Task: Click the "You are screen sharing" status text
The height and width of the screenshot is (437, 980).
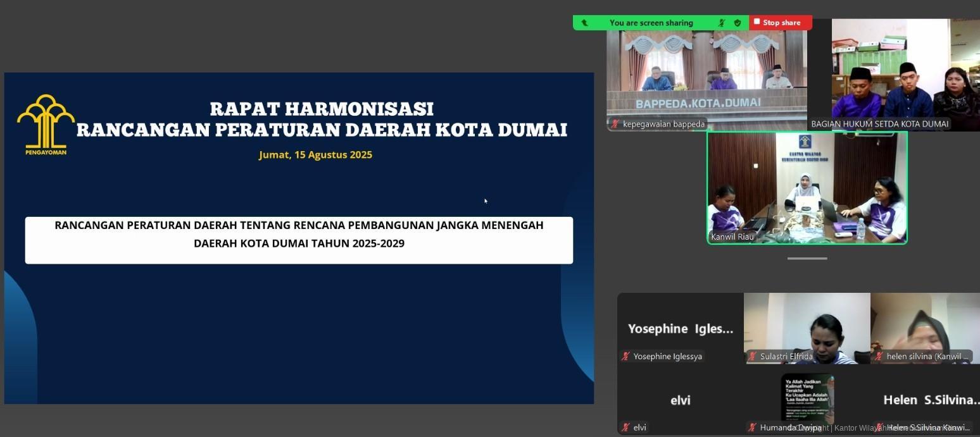Action: (651, 23)
